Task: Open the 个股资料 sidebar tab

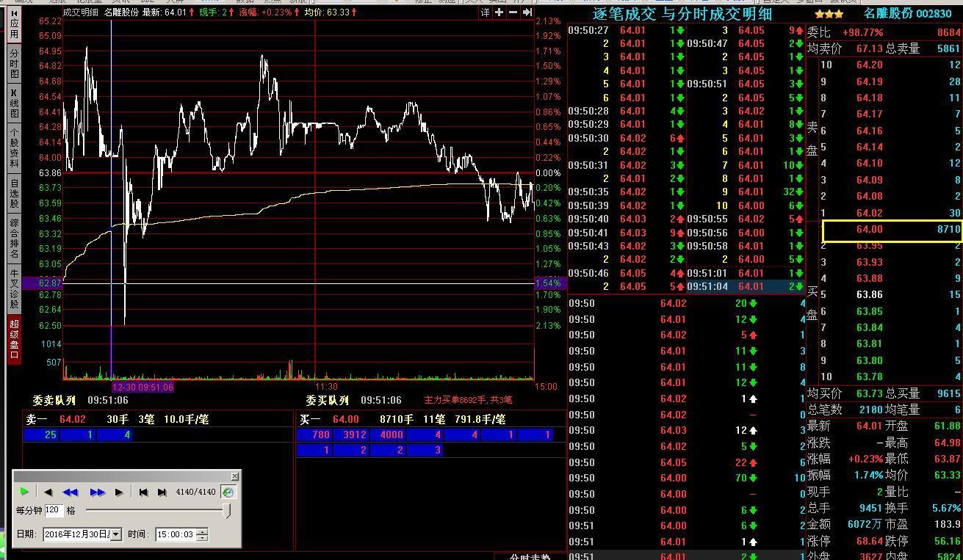Action: click(x=14, y=148)
